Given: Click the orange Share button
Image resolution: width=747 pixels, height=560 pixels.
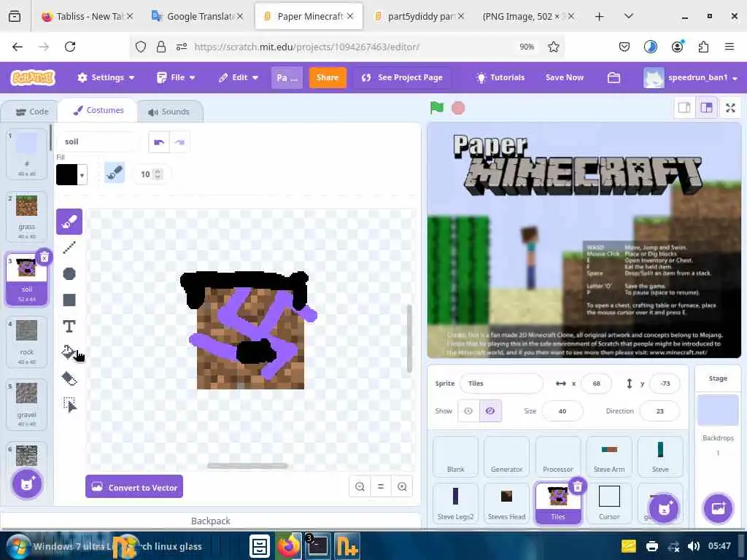Looking at the screenshot, I should pyautogui.click(x=328, y=77).
